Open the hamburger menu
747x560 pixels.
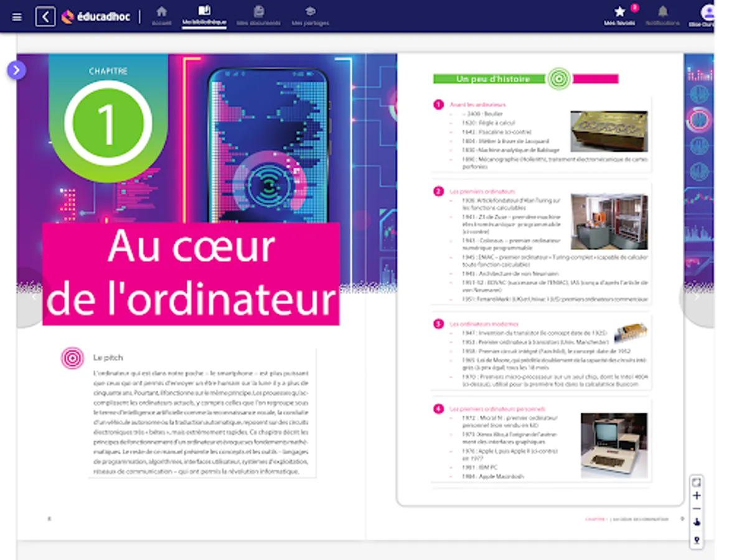pyautogui.click(x=17, y=17)
